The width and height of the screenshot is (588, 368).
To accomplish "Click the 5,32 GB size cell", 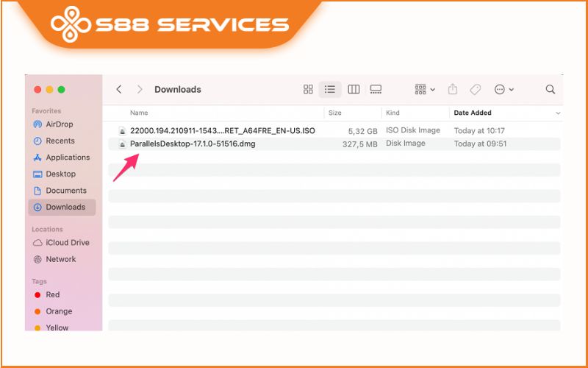I will point(361,131).
